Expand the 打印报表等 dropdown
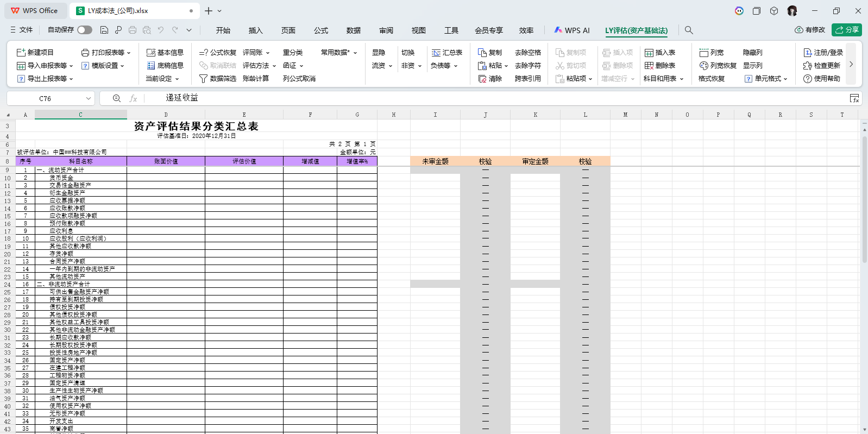The width and height of the screenshot is (868, 434). [129, 53]
